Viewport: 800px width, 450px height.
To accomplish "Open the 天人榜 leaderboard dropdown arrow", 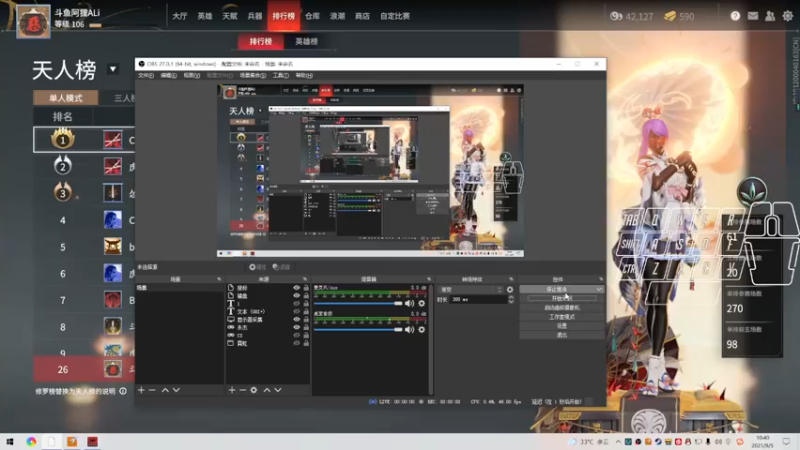I will [x=113, y=69].
